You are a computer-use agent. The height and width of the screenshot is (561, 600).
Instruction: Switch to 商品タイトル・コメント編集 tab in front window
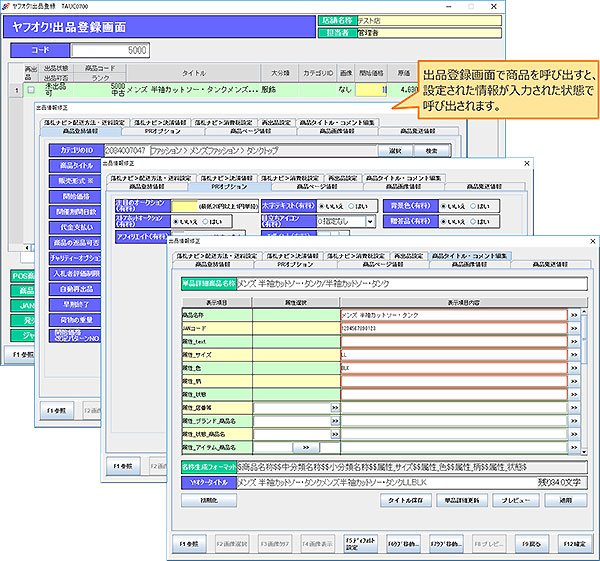coord(470,256)
